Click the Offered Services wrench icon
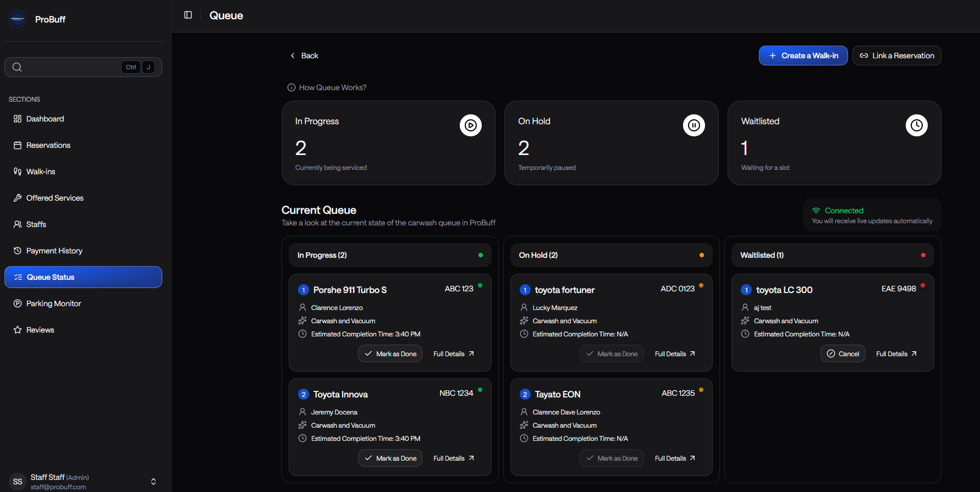This screenshot has width=980, height=492. coord(18,198)
